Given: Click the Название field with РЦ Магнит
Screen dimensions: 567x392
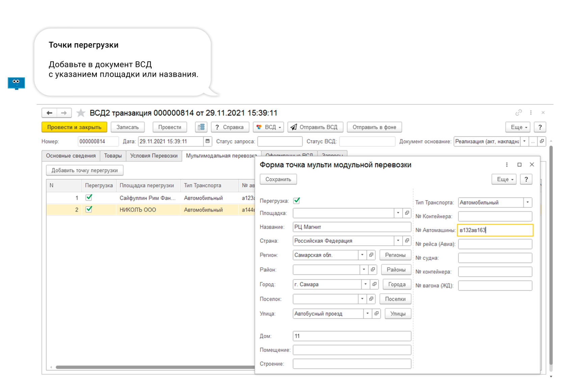Looking at the screenshot, I should click(x=352, y=227).
